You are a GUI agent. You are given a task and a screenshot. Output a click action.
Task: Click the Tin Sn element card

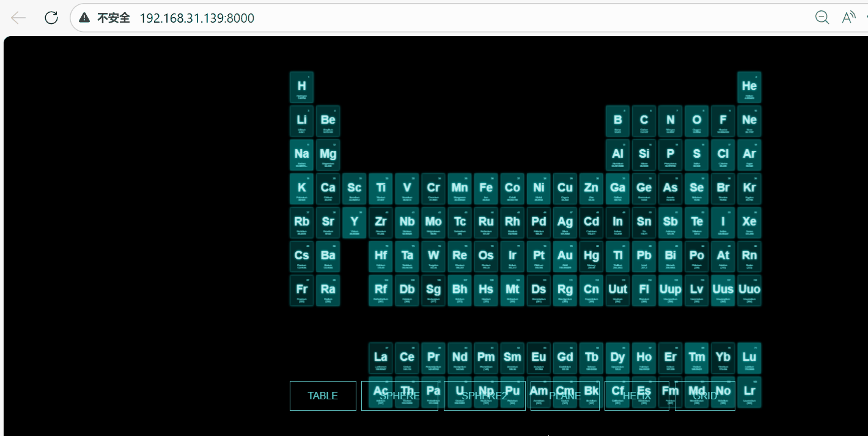point(644,223)
